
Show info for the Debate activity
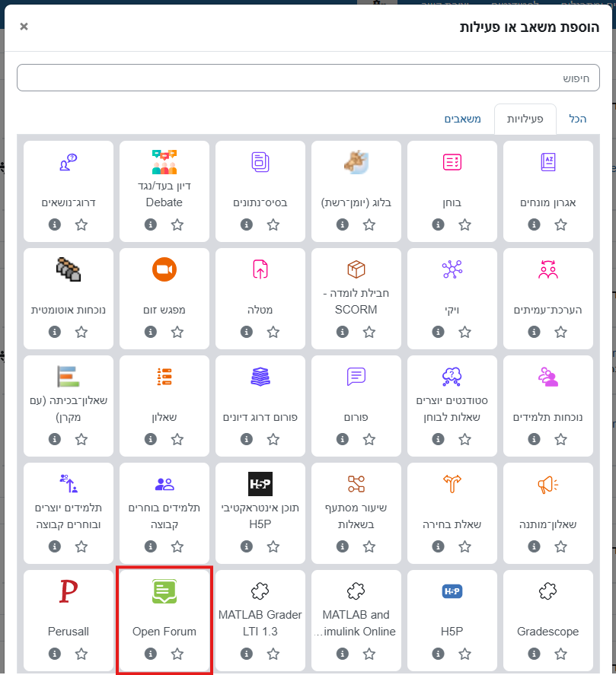[x=151, y=224]
